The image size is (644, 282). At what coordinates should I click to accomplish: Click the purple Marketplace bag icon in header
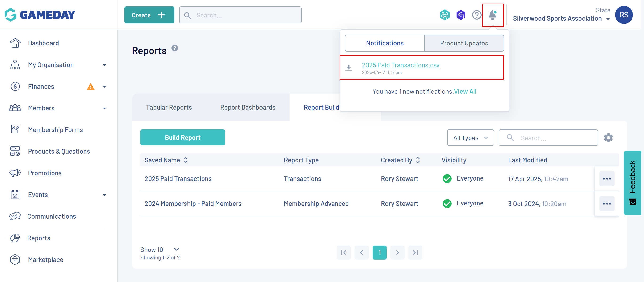tap(461, 15)
